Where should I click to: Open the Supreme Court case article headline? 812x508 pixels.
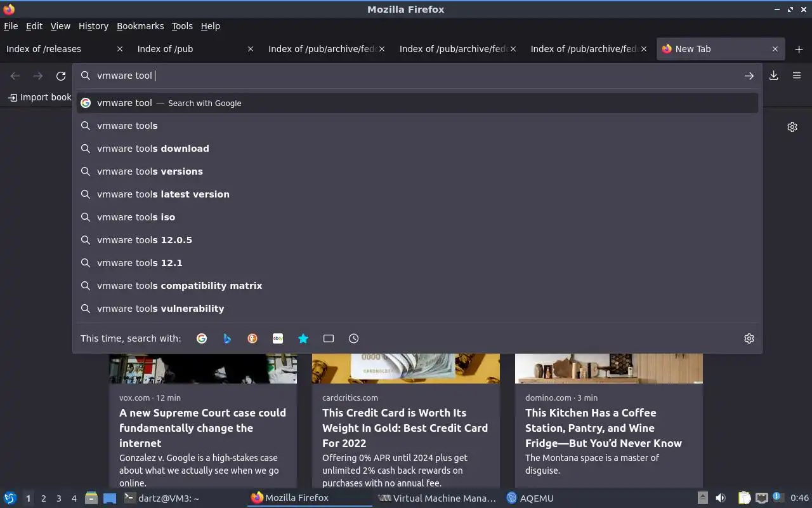(x=202, y=428)
